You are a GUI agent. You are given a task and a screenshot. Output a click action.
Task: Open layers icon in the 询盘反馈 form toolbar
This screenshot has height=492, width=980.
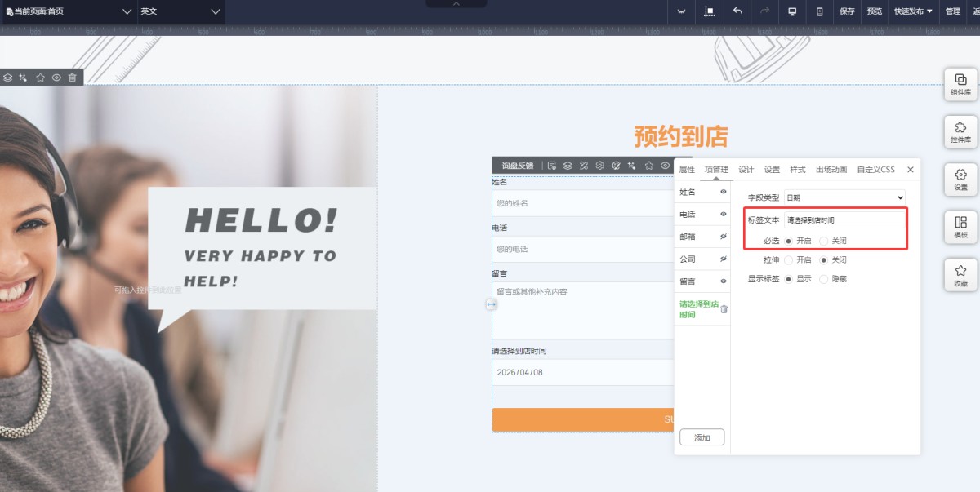(x=568, y=166)
